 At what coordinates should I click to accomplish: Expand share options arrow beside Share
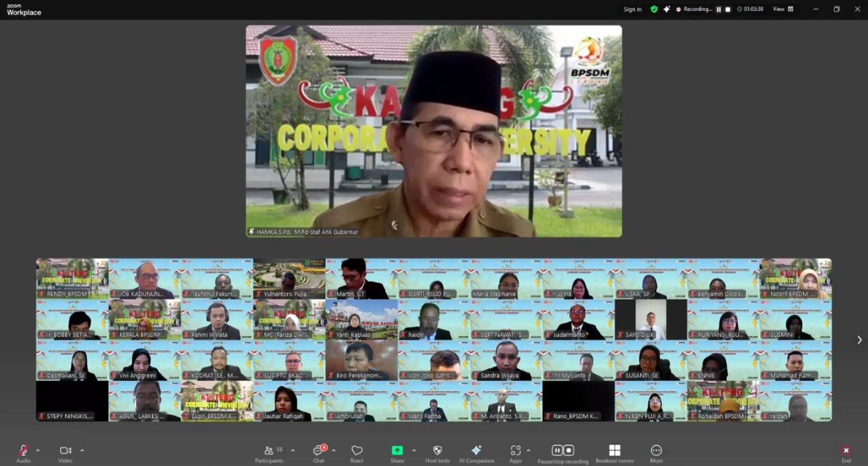point(414,450)
